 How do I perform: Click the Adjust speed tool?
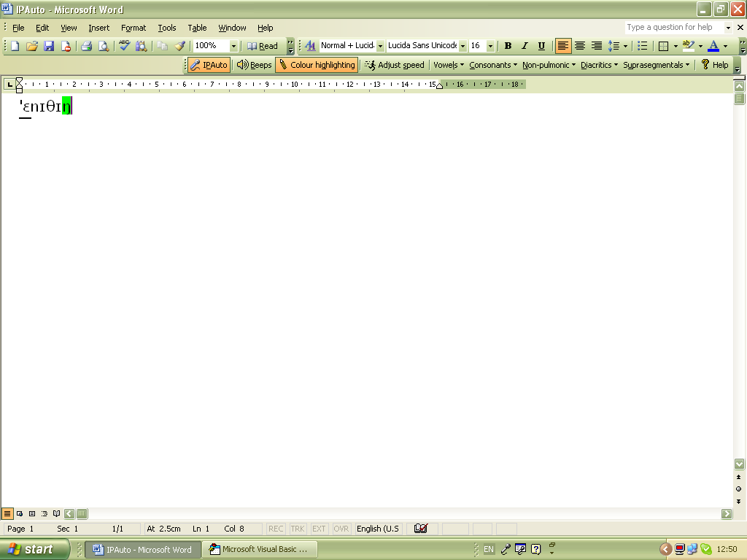[394, 65]
